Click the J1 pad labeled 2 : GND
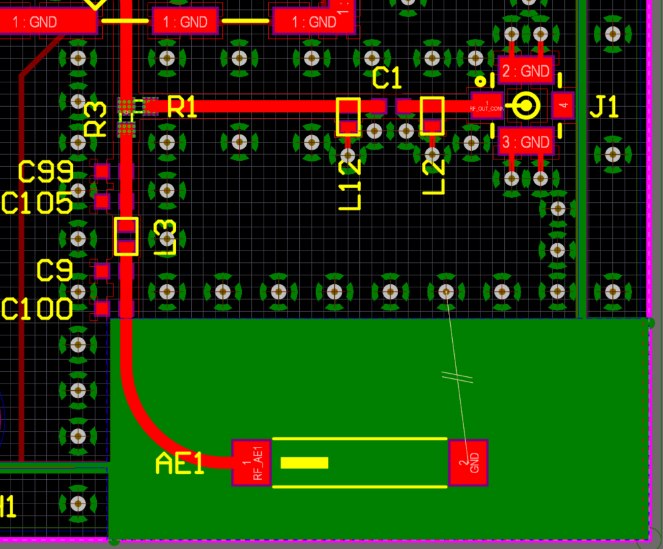The width and height of the screenshot is (663, 549). click(x=526, y=71)
